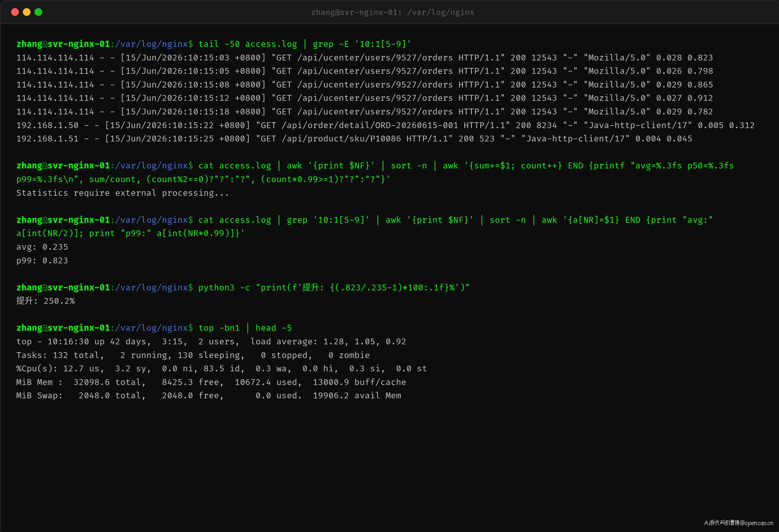Click the '19906.2 avail Mem' value
Viewport: 779px width, 532px height.
pos(357,395)
